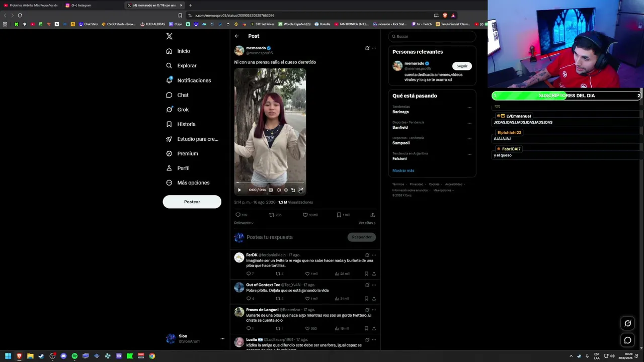Open a new browser tab

(190, 6)
